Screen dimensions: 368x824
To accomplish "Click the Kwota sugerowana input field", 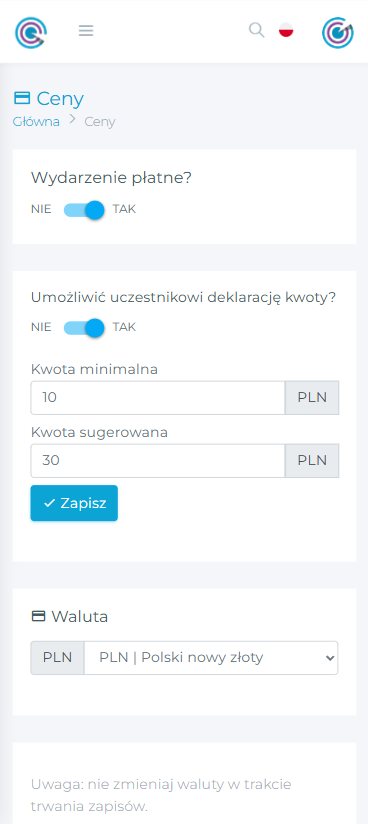I will coord(158,461).
